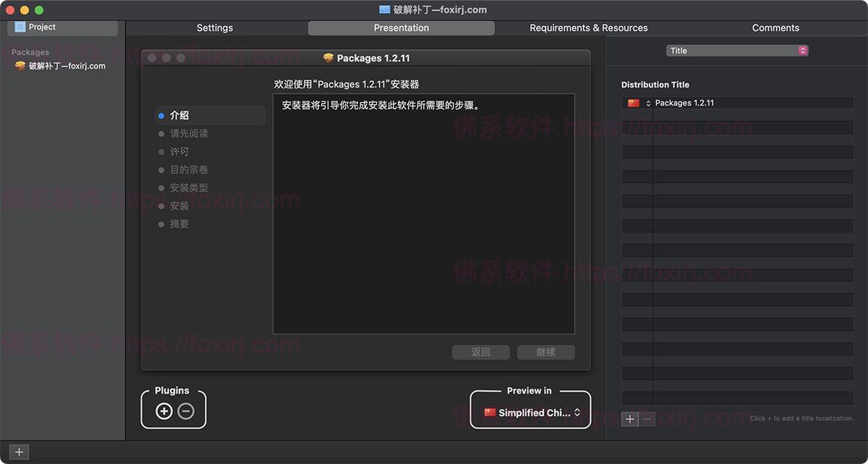Click the 继续 continue button
Viewport: 868px width, 464px height.
point(545,353)
